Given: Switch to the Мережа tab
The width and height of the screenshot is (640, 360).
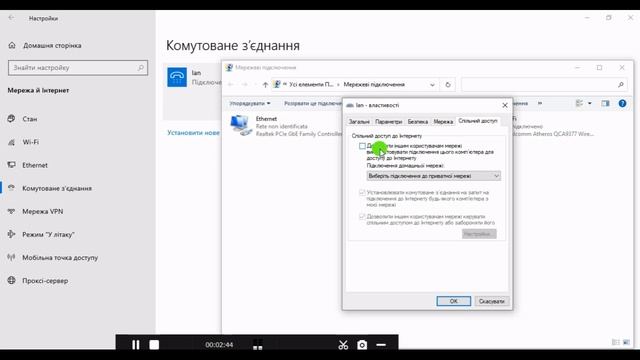Looking at the screenshot, I should point(443,122).
